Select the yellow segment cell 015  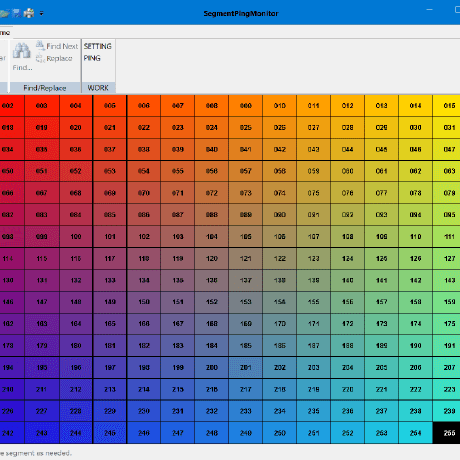point(446,106)
